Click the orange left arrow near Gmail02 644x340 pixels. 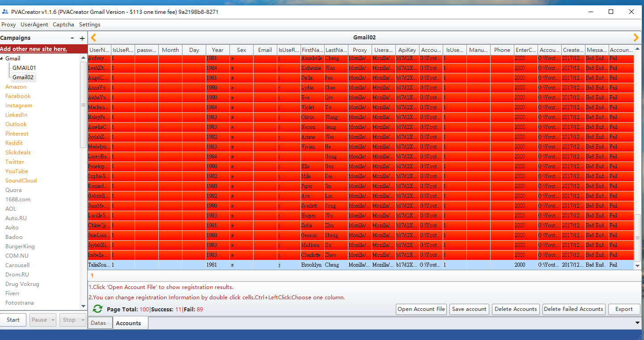pyautogui.click(x=93, y=38)
